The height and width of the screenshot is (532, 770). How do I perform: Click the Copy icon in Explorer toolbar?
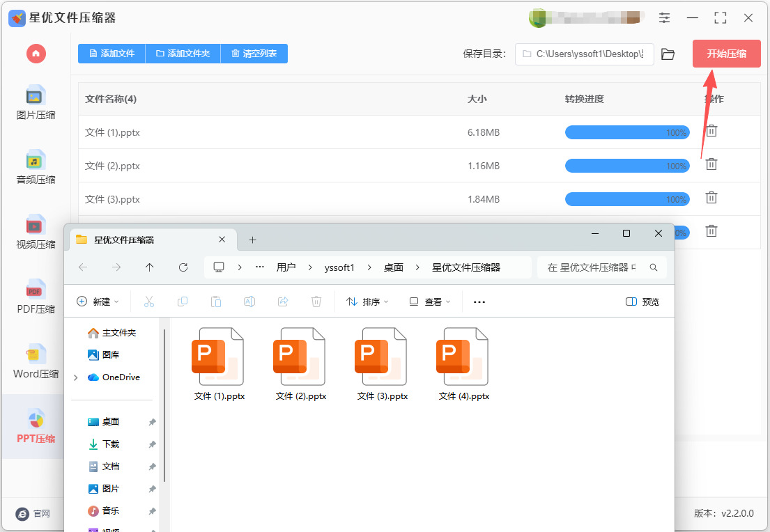click(x=182, y=302)
